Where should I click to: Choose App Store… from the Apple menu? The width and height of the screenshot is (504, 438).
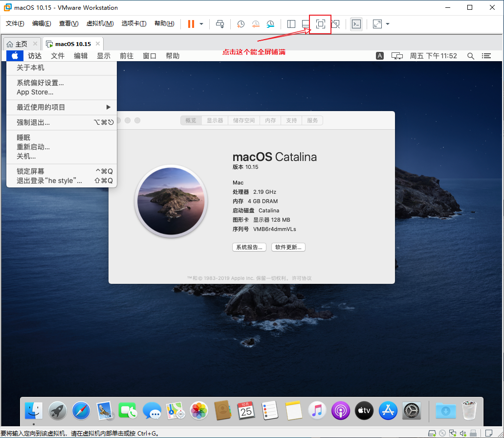point(62,92)
